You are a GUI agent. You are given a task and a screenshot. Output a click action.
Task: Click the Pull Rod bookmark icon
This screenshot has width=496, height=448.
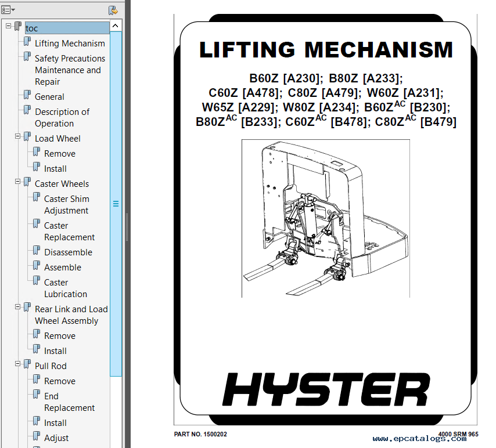[27, 364]
